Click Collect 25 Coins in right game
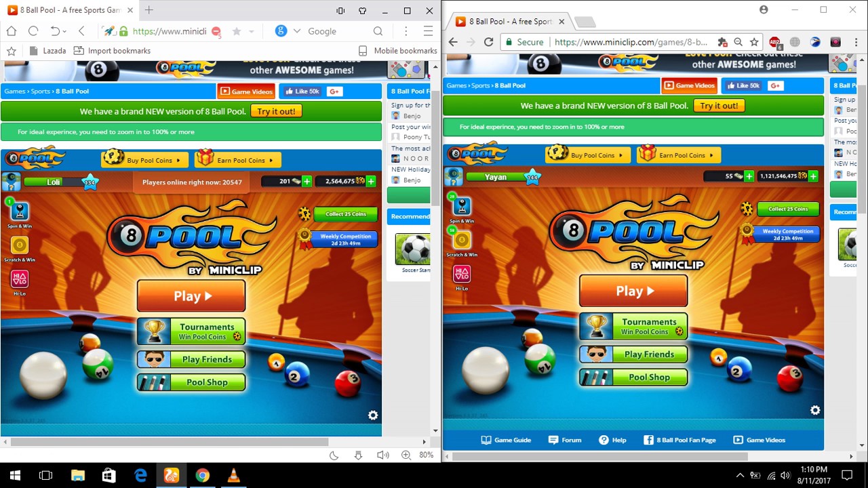Image resolution: width=868 pixels, height=488 pixels. click(x=787, y=209)
